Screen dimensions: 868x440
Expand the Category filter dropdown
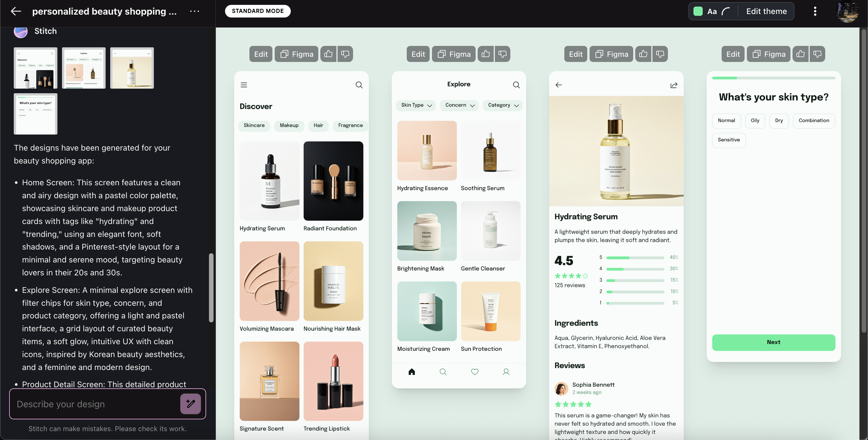pos(503,105)
